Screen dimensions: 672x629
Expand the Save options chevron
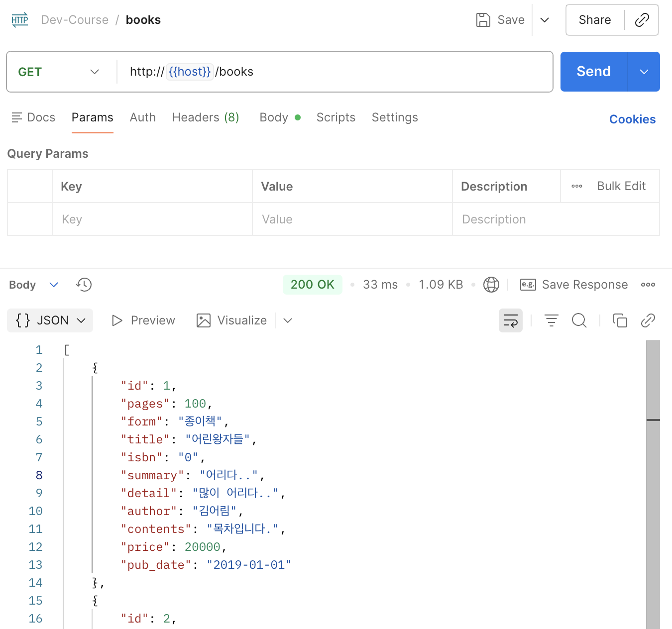pyautogui.click(x=545, y=20)
